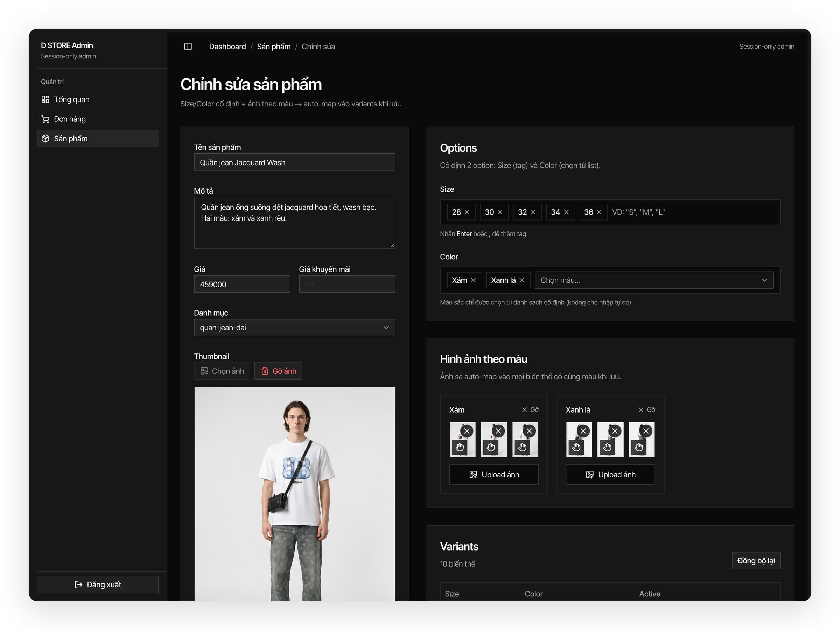This screenshot has width=840, height=630.
Task: Delete third image in Xám group
Action: 529,430
